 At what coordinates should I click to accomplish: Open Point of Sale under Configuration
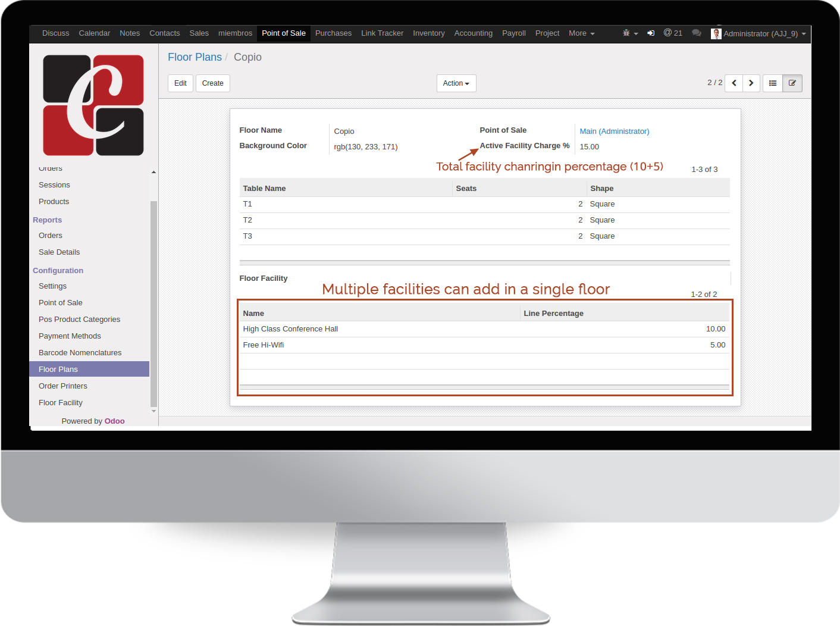[61, 303]
